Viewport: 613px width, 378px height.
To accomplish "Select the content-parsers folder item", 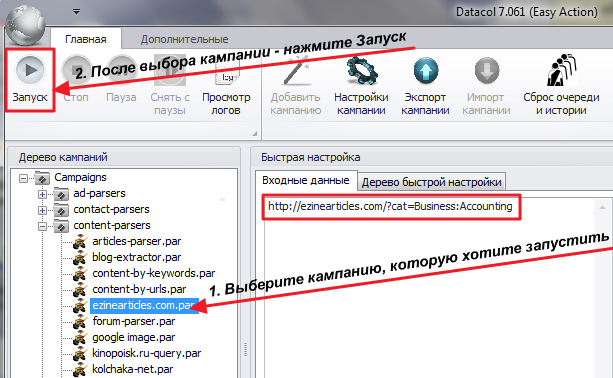I will [x=112, y=225].
